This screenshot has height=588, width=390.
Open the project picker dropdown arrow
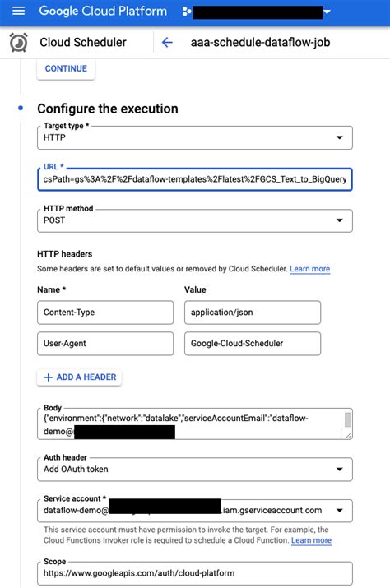pos(327,12)
